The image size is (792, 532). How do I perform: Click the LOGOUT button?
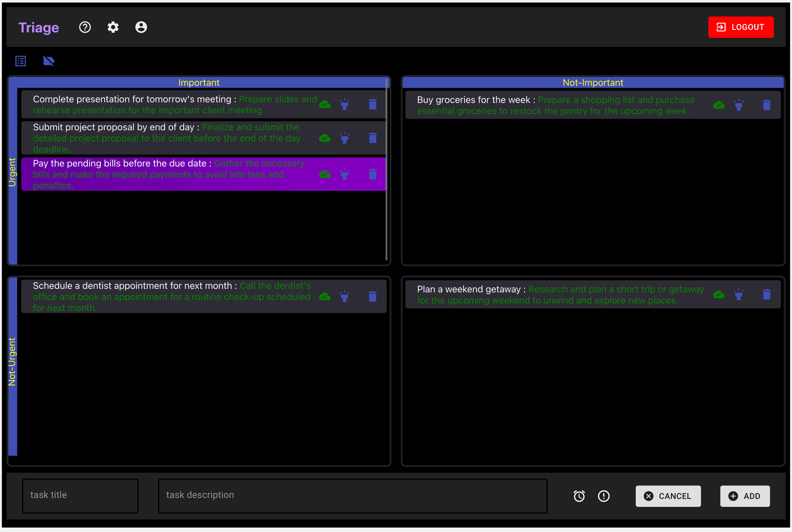pyautogui.click(x=741, y=27)
